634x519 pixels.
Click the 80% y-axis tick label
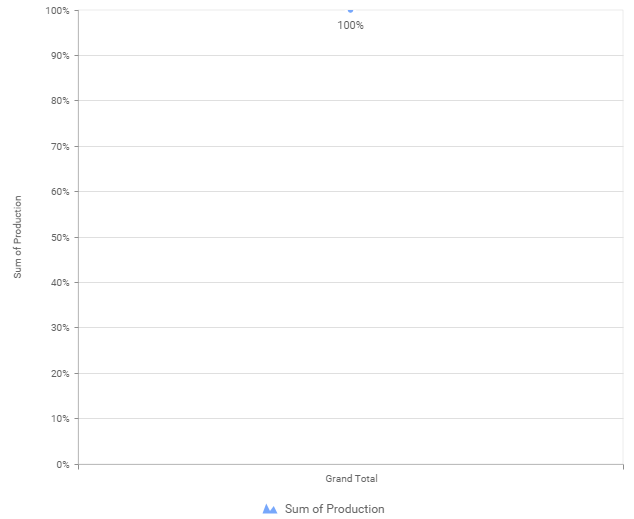click(x=59, y=101)
